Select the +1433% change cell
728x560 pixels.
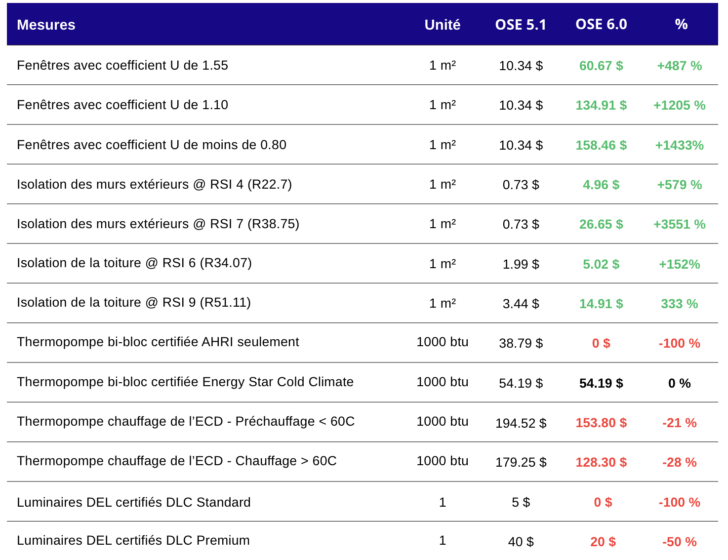(679, 145)
